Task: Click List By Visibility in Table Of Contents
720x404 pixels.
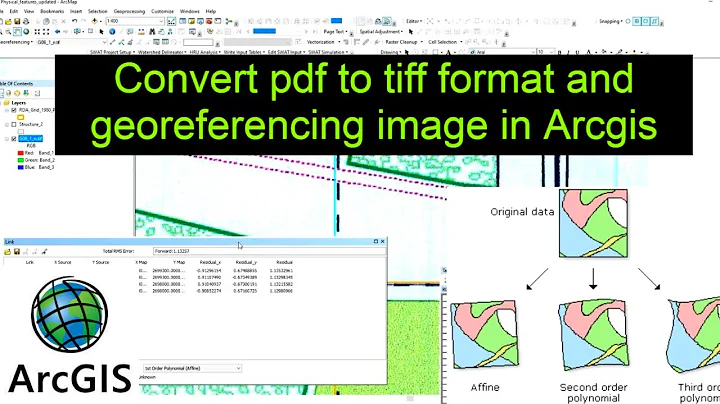Action: [x=17, y=93]
